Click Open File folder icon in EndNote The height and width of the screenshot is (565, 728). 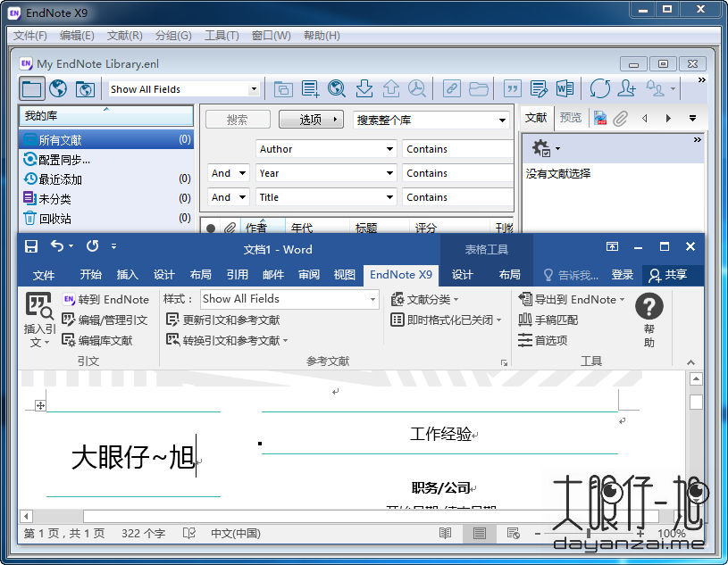(x=478, y=88)
